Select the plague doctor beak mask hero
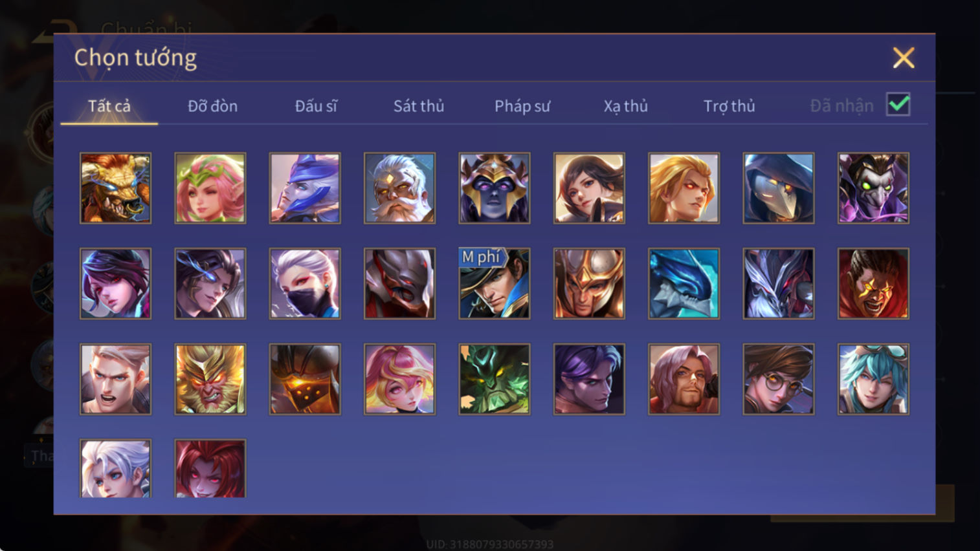Viewport: 980px width, 551px height. [x=779, y=188]
